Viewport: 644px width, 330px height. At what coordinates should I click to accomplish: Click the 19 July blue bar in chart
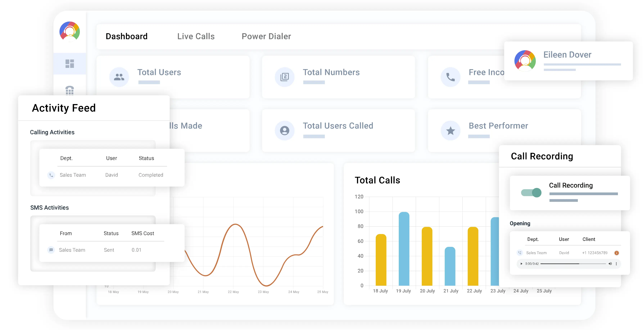pyautogui.click(x=404, y=249)
